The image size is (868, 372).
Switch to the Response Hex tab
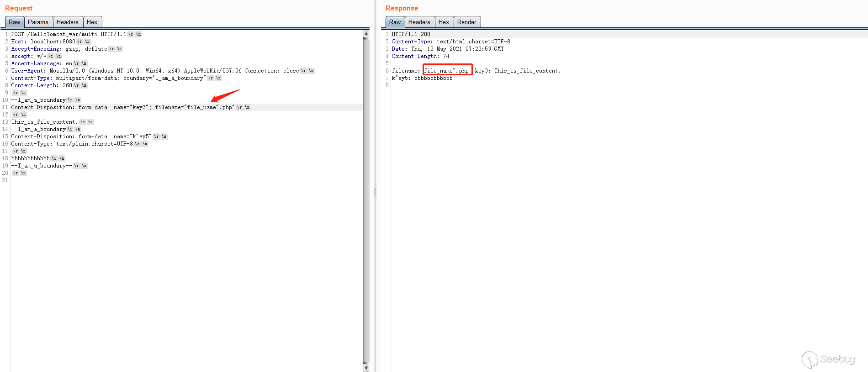(x=444, y=22)
